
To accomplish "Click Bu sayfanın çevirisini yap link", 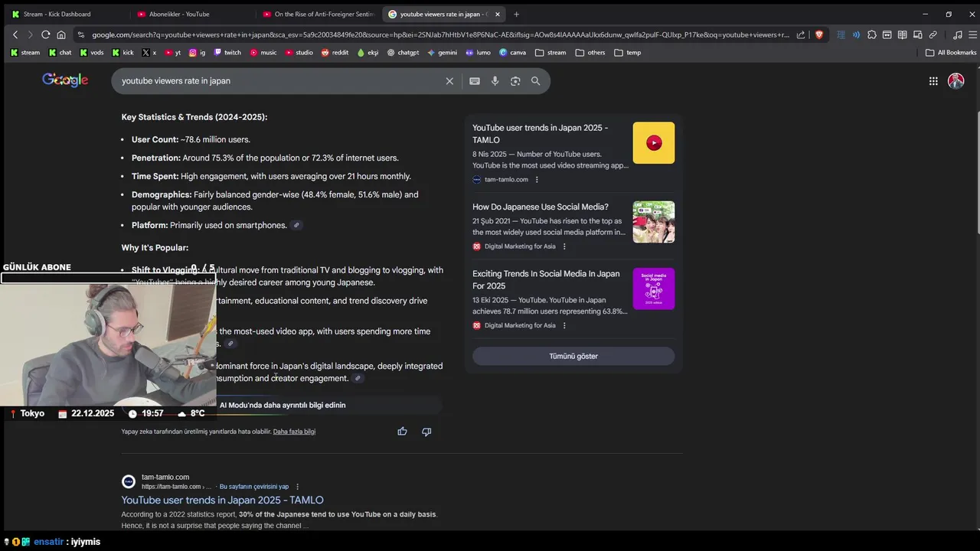I will pyautogui.click(x=254, y=487).
